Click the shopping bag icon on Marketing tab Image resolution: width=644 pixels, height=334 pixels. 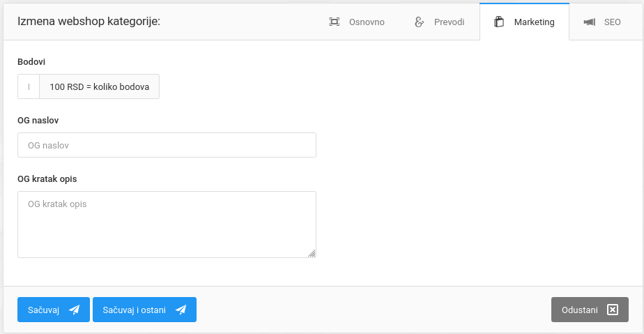pyautogui.click(x=498, y=22)
